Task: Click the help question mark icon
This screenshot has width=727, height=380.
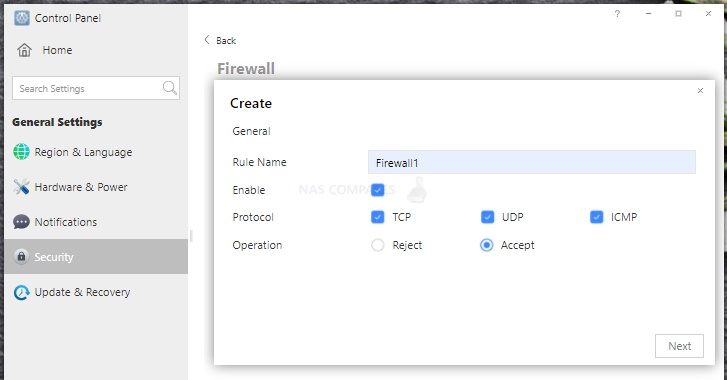Action: click(617, 14)
